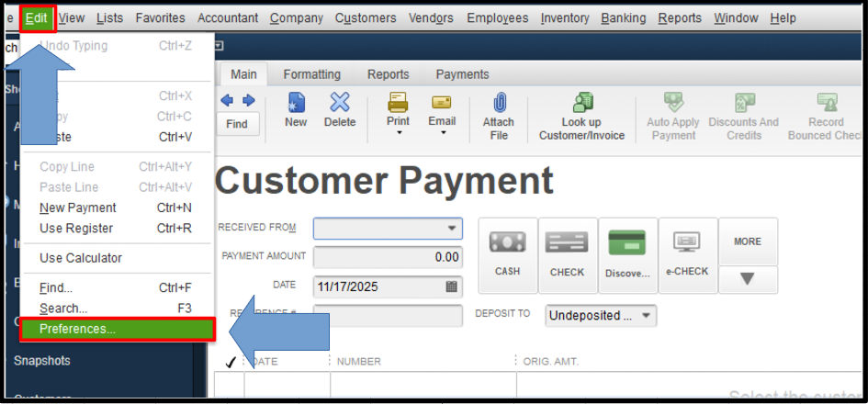This screenshot has width=868, height=404.
Task: Select Use Register in Edit menu
Action: click(116, 228)
